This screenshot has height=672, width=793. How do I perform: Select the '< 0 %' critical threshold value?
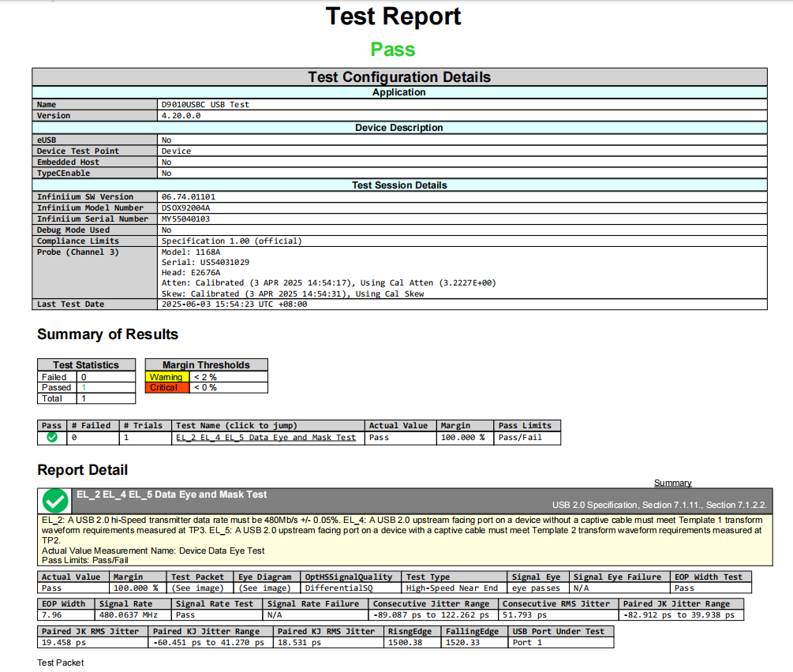(205, 388)
